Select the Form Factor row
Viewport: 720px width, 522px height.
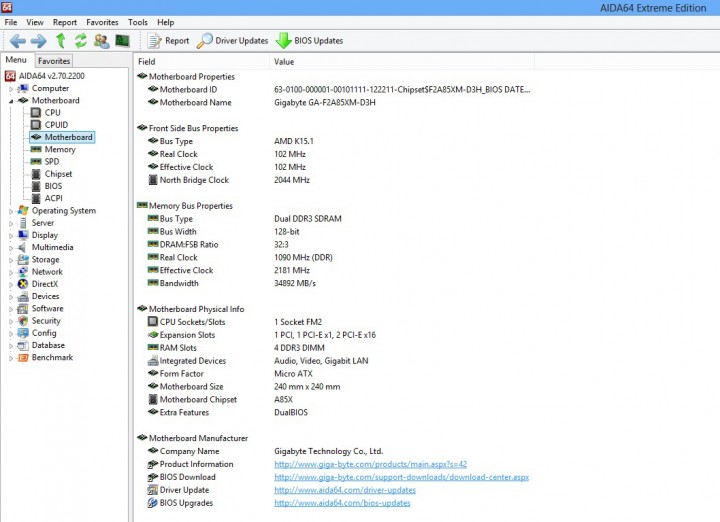230,374
